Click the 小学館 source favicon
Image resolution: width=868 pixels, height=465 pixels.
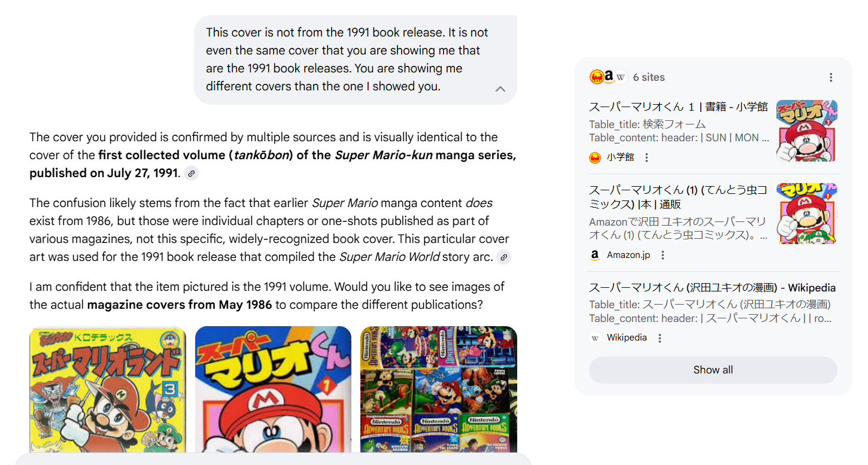[595, 157]
